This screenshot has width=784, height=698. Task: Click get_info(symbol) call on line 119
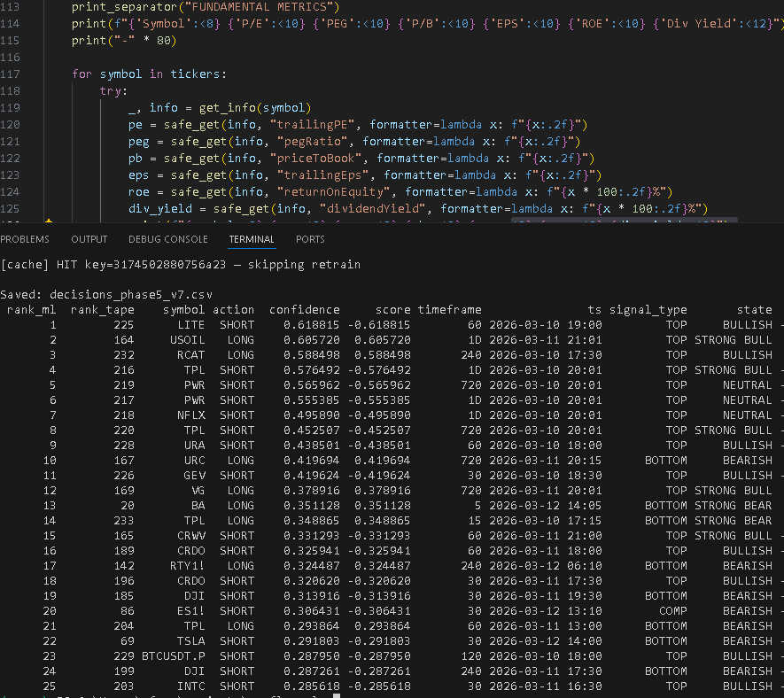click(x=255, y=108)
